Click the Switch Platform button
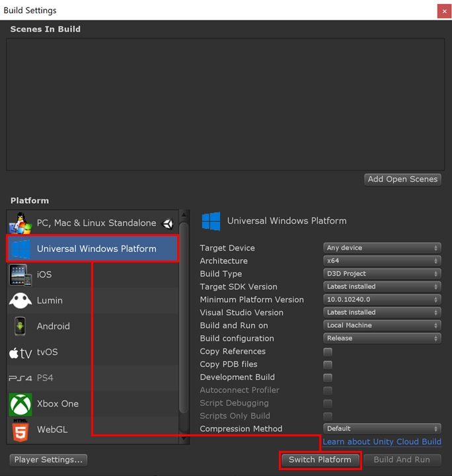 [320, 460]
